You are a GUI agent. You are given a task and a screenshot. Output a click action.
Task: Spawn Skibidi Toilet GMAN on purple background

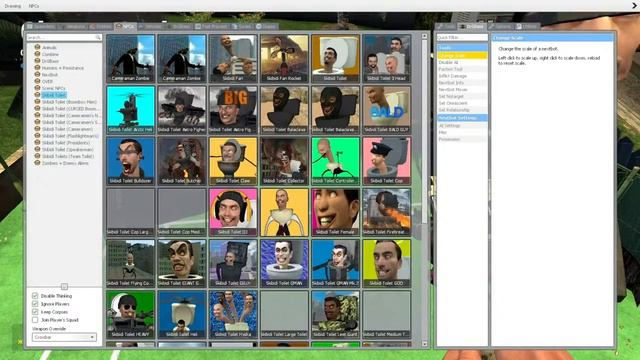[x=284, y=263]
